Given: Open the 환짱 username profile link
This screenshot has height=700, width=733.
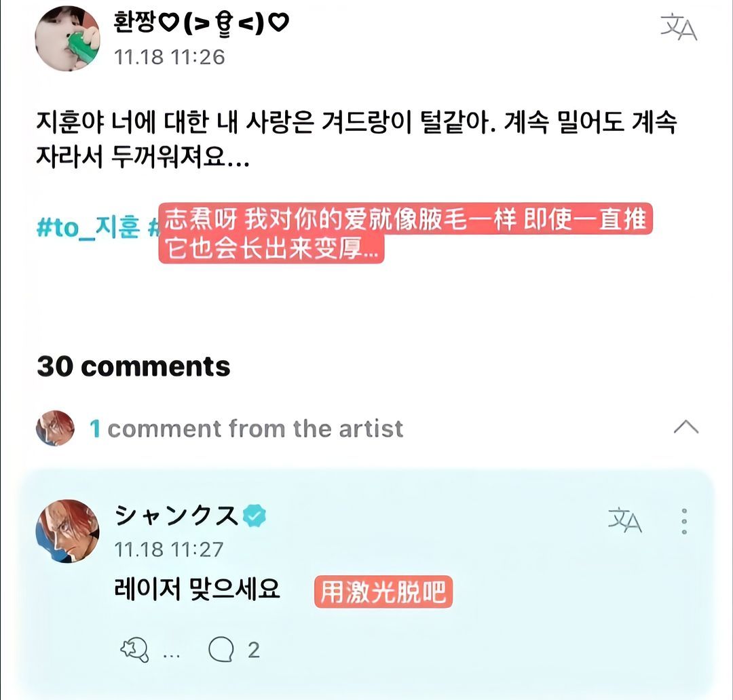Looking at the screenshot, I should tap(202, 23).
